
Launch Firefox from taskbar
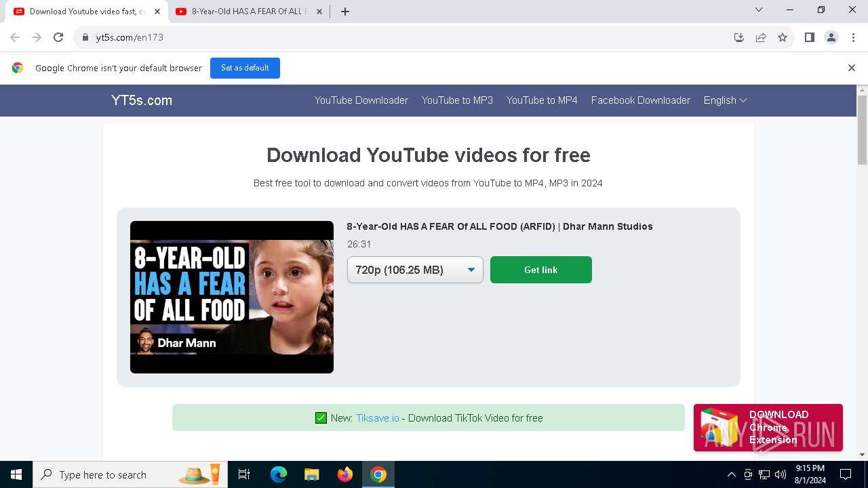[345, 474]
